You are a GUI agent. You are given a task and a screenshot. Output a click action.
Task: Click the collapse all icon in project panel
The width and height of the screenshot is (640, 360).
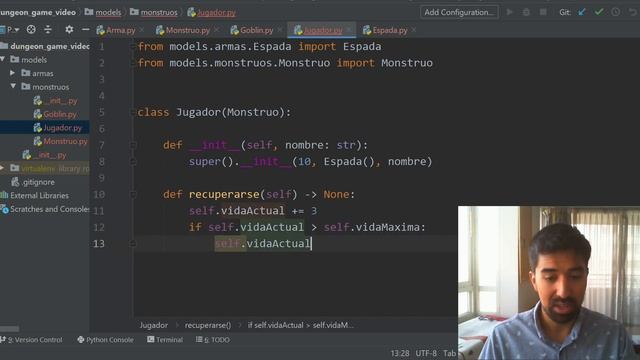48,29
